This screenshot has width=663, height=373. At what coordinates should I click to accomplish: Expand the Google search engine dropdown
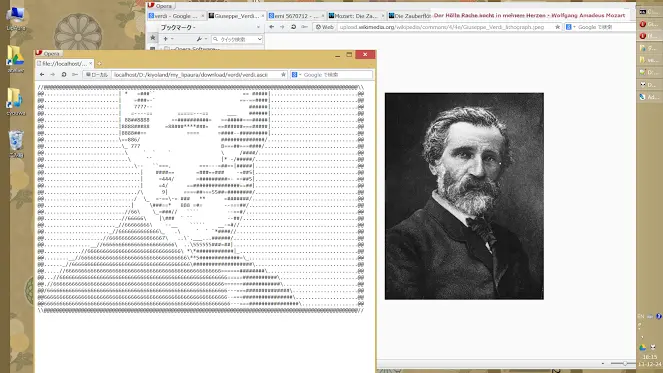pos(296,74)
